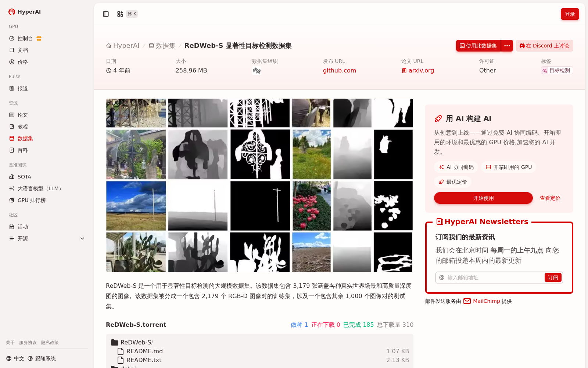Click the README.txt file icon
This screenshot has height=368, width=588.
pos(121,360)
